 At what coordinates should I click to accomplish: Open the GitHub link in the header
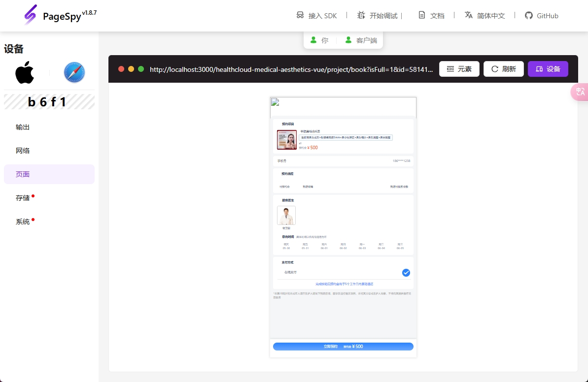point(541,15)
